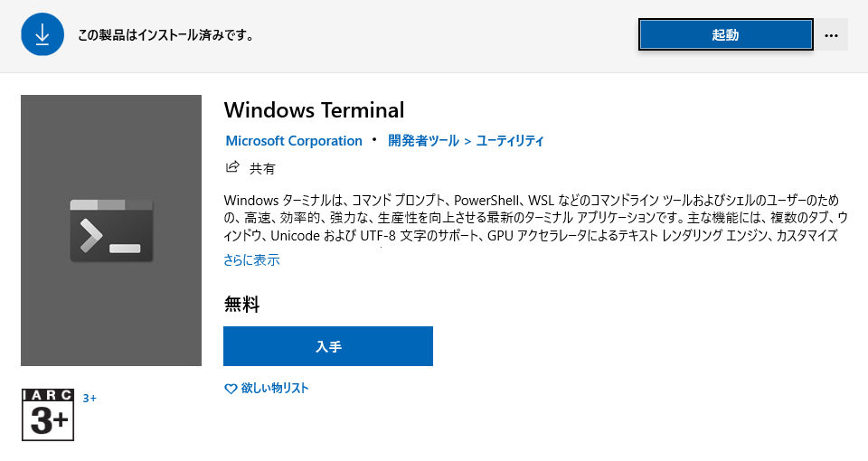Screen dimensions: 868x461
Task: Open the three-dot more options menu
Action: pos(832,35)
